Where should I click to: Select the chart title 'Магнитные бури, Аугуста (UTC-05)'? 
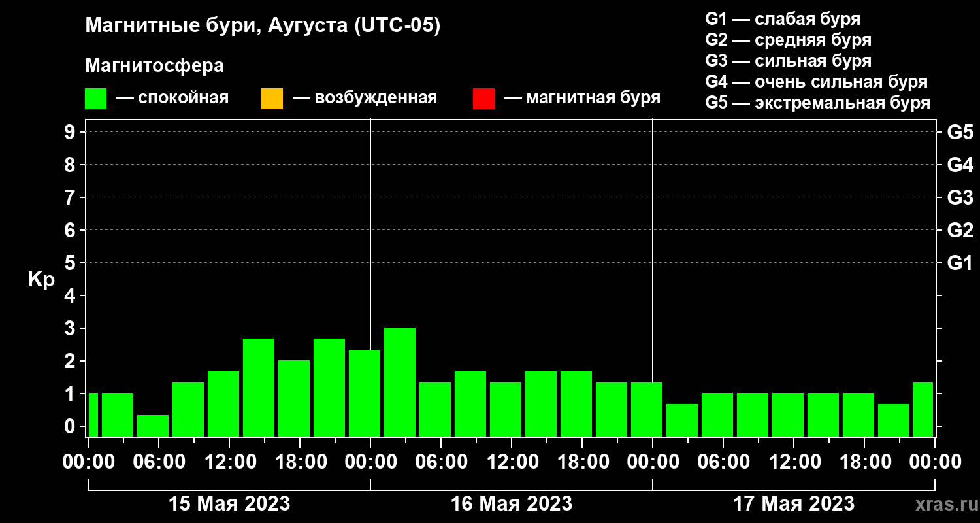point(263,26)
